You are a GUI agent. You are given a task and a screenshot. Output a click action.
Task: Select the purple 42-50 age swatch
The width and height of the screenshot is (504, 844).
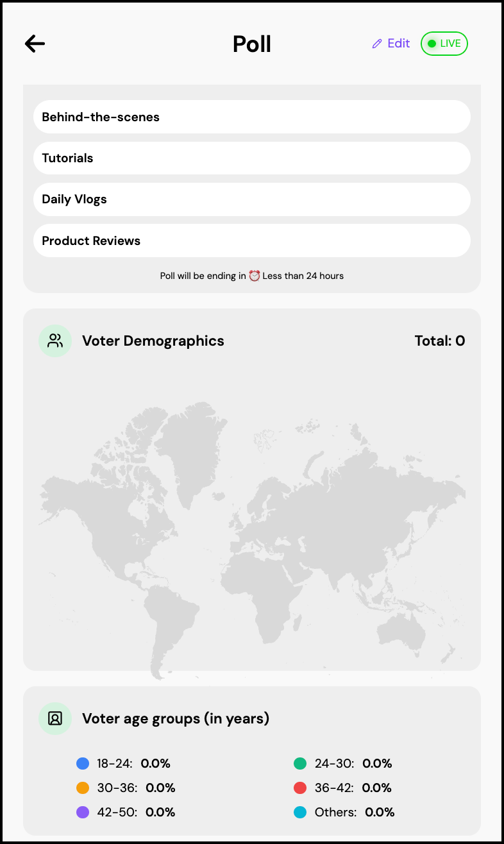coord(83,812)
